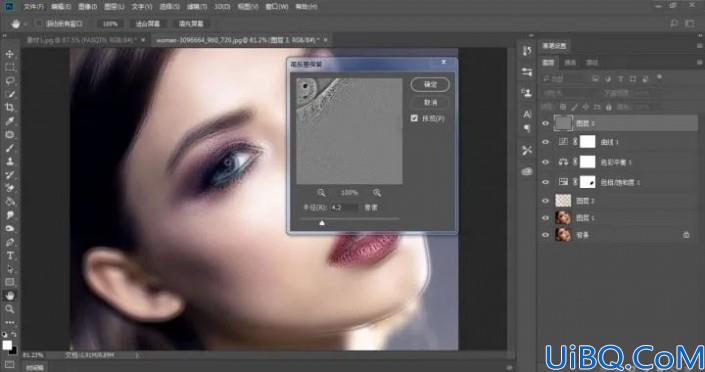This screenshot has width=705, height=372.
Task: Toggle Scroll All Windows checkbox
Action: click(x=39, y=23)
